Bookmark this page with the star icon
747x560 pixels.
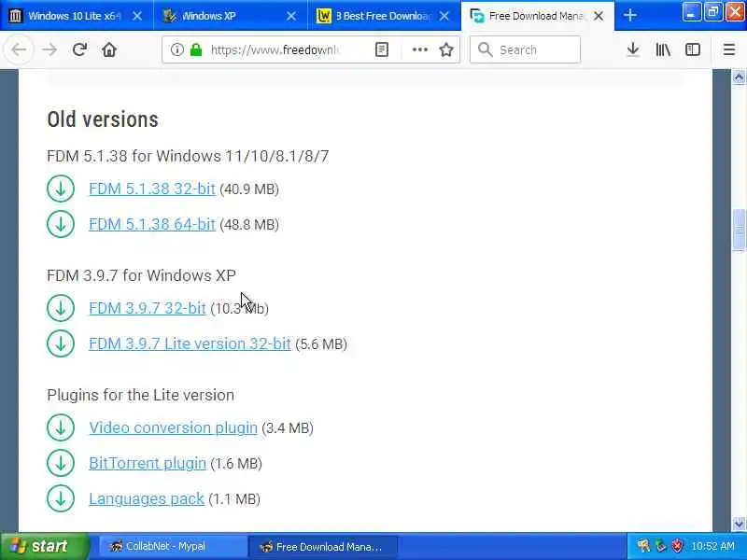pyautogui.click(x=446, y=49)
